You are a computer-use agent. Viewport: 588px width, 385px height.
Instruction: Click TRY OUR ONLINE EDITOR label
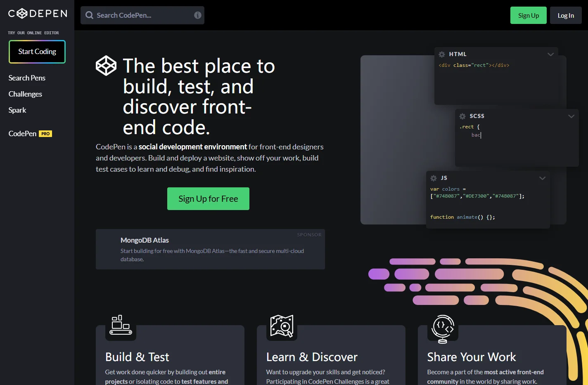point(33,33)
